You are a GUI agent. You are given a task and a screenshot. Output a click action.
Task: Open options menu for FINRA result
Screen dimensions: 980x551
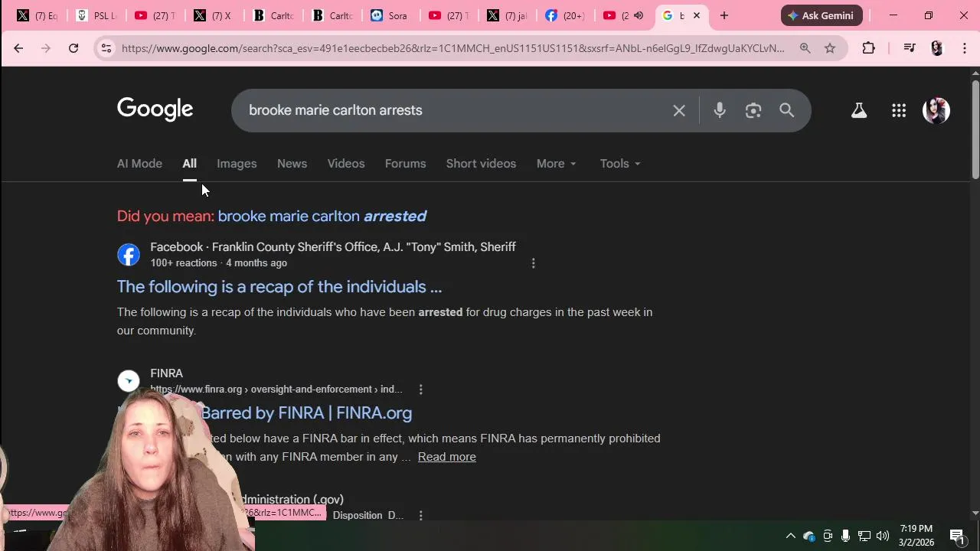pyautogui.click(x=420, y=390)
